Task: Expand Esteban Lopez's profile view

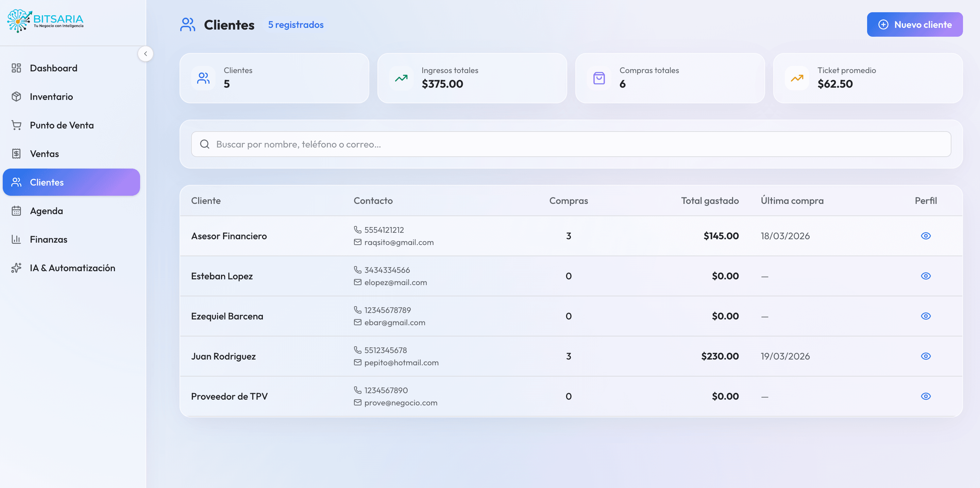Action: click(926, 276)
